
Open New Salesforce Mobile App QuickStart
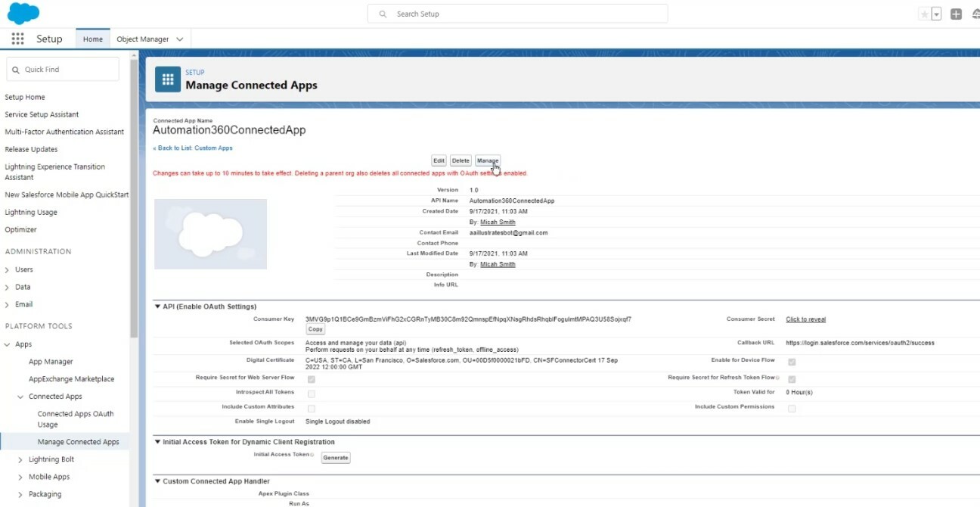67,194
